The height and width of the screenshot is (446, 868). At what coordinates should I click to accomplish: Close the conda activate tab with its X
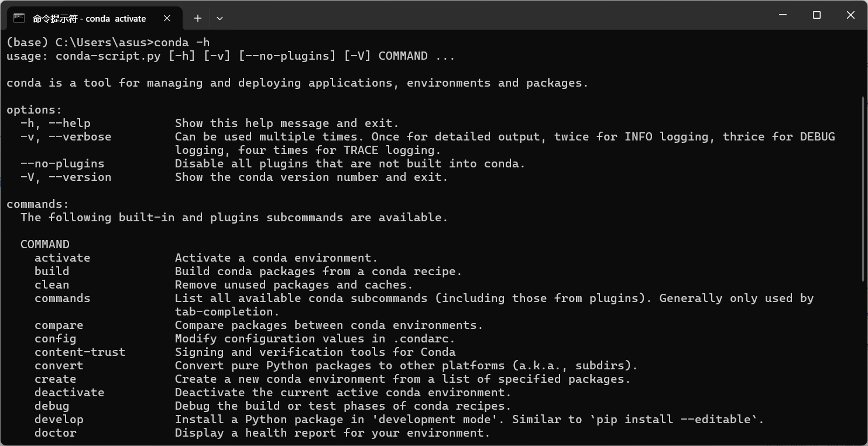pyautogui.click(x=167, y=18)
